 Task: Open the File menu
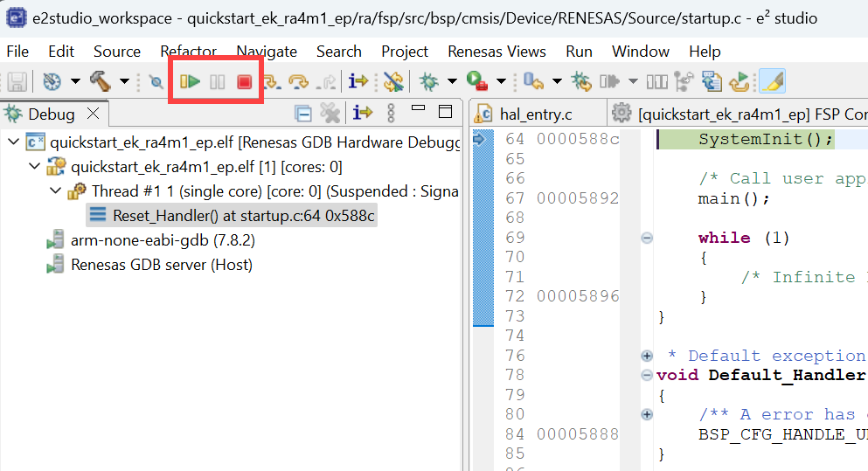click(17, 52)
